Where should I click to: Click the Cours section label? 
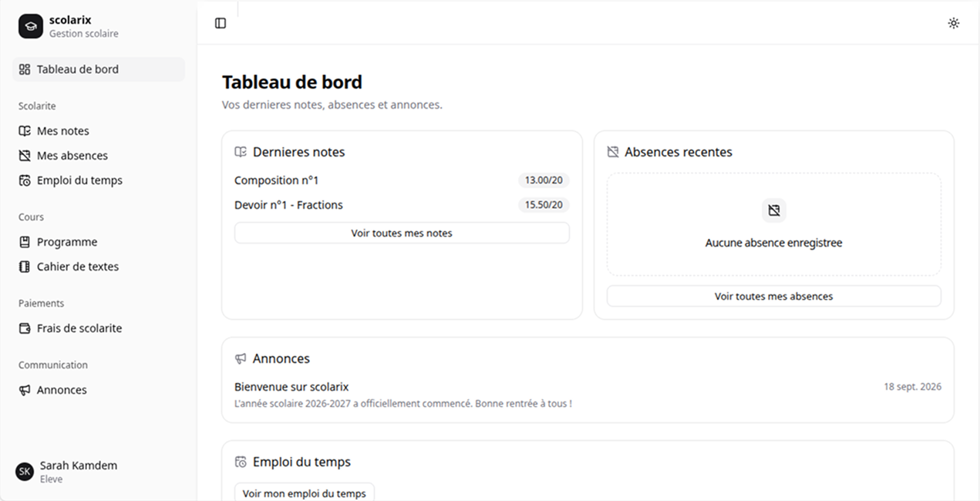[31, 217]
